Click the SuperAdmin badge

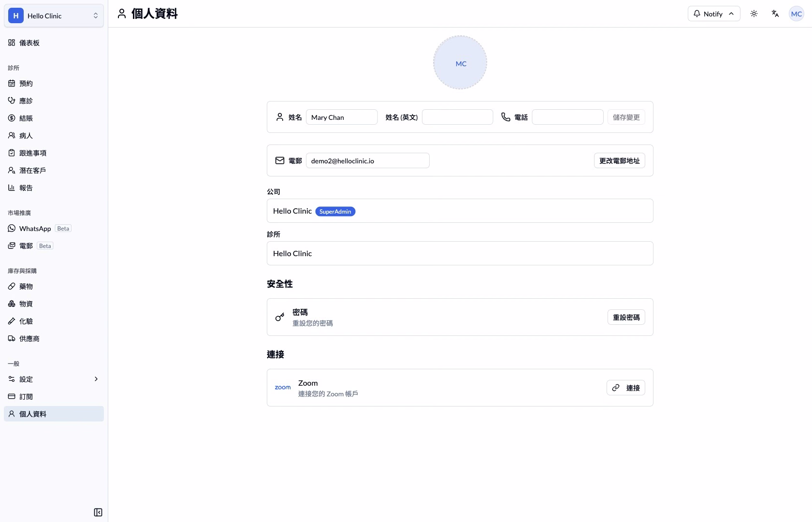point(335,211)
